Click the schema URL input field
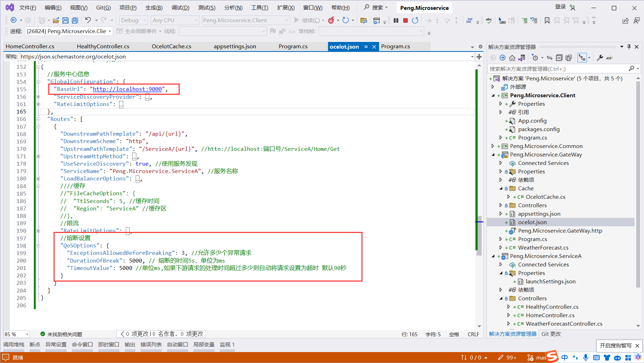The height and width of the screenshot is (363, 644). click(244, 56)
